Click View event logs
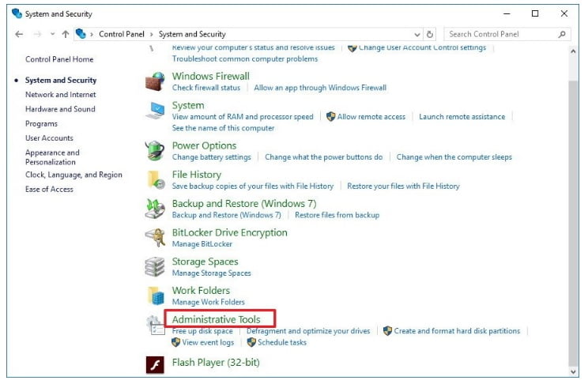The image size is (588, 384). pos(208,342)
